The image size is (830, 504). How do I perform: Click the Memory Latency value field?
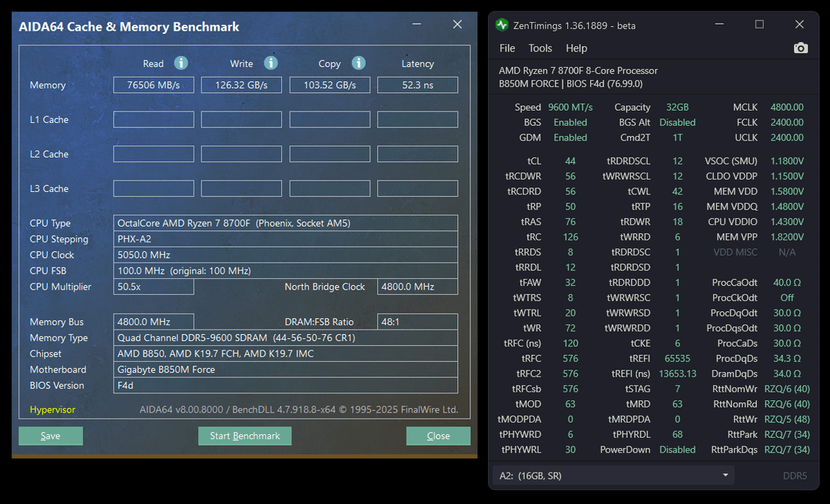(x=417, y=85)
